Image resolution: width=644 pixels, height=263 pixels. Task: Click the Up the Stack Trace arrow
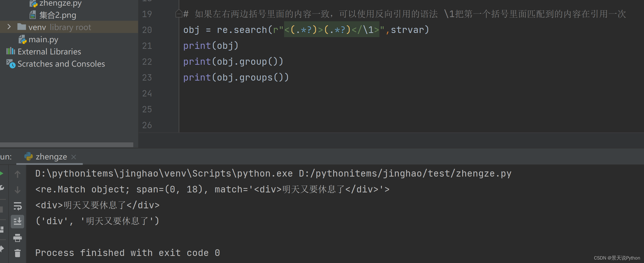tap(18, 174)
